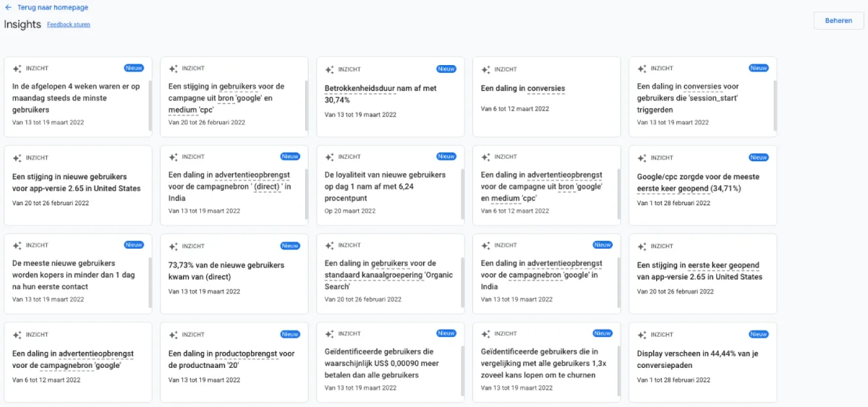The height and width of the screenshot is (407, 868).
Task: Open the 'Organic Search' kanaalgroepering insight card
Action: pyautogui.click(x=390, y=275)
